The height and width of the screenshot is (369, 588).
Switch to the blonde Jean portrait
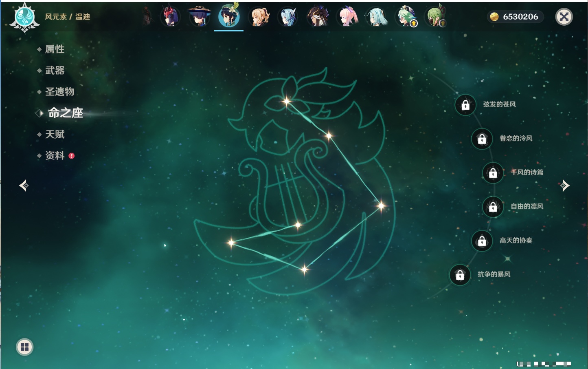(259, 17)
